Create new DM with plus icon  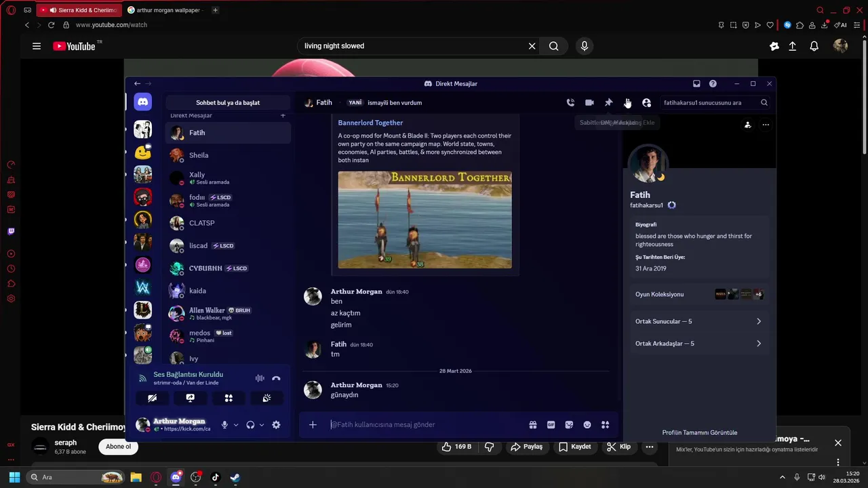(283, 116)
